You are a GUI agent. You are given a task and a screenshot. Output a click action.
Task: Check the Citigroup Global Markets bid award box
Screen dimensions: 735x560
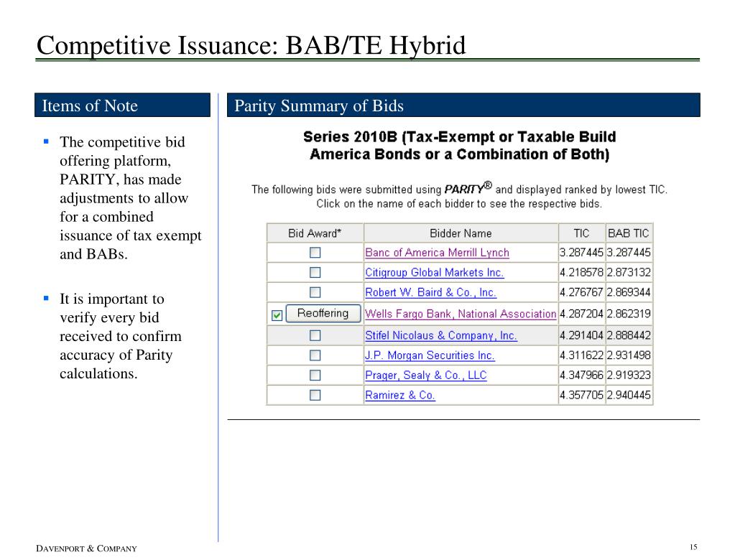tap(315, 273)
